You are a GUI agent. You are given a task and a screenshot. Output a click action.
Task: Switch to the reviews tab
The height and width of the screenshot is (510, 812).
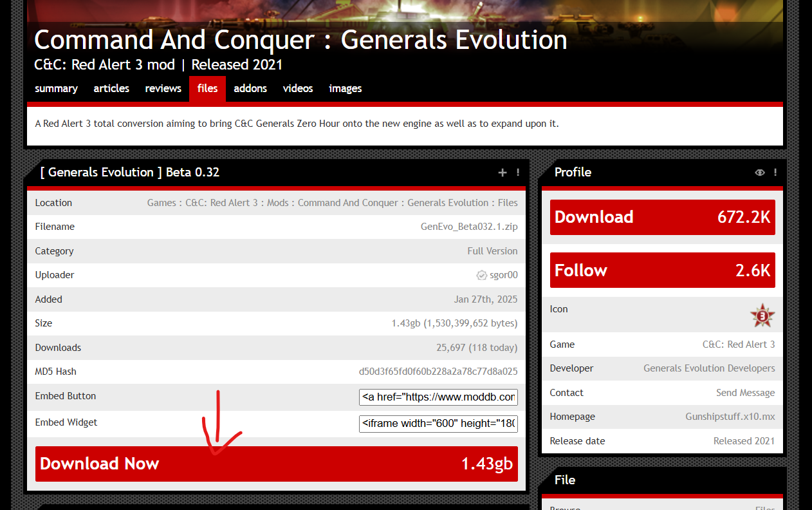163,89
